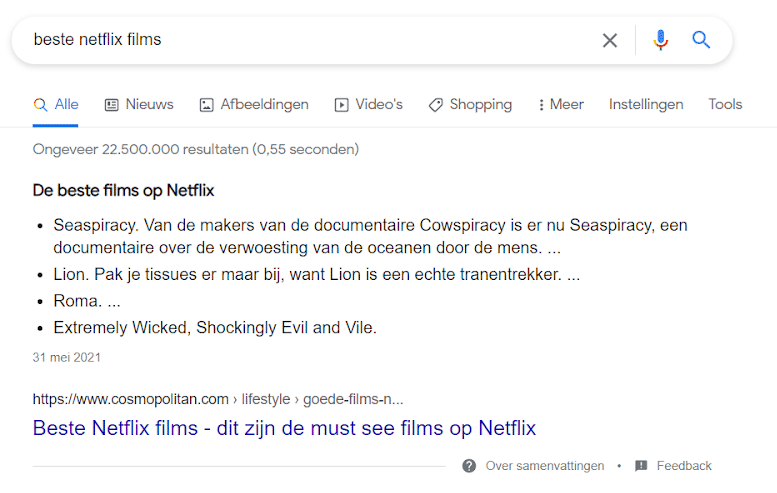Expand the Meer menu

(x=561, y=105)
